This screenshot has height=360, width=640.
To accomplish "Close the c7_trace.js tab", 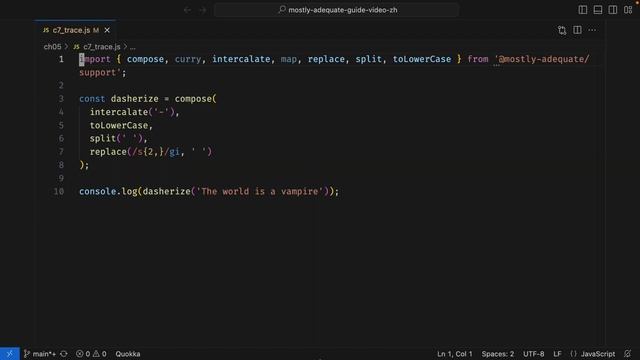I will 107,30.
